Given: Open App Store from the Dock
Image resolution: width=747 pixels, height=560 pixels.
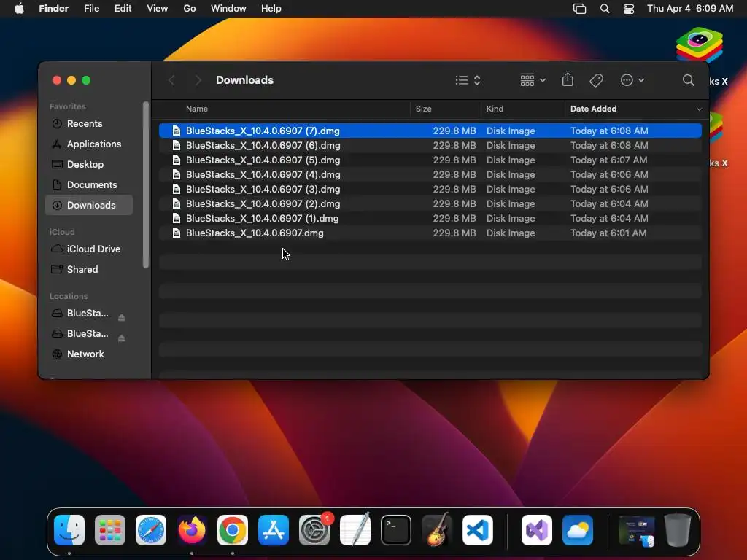Looking at the screenshot, I should pos(274,530).
